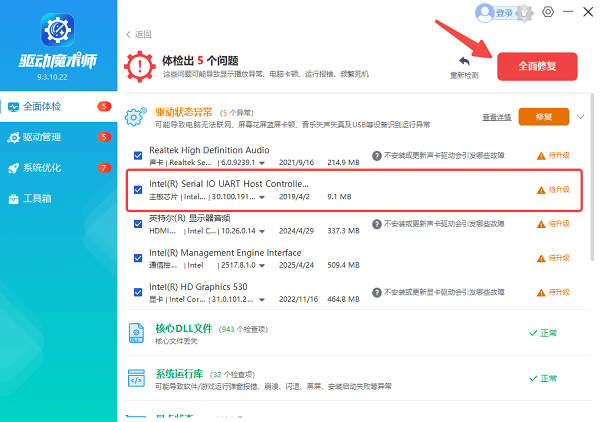
Task: Open the 查看详情 link
Action: 497,117
